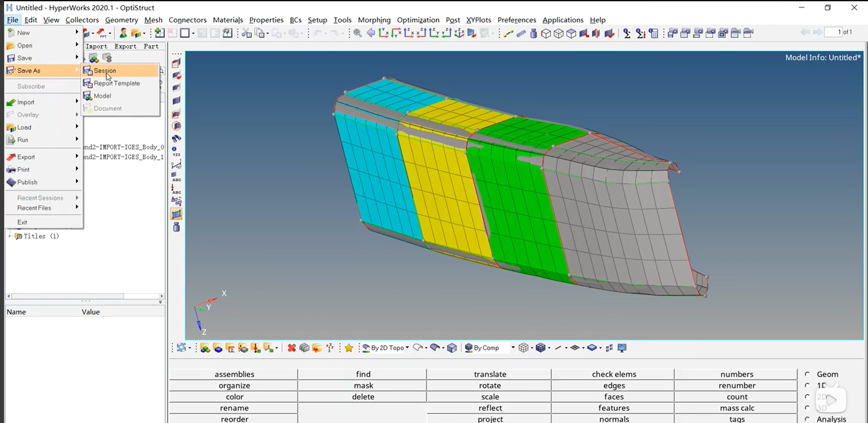Click the mass calc panel button
The image size is (868, 423).
coord(737,408)
